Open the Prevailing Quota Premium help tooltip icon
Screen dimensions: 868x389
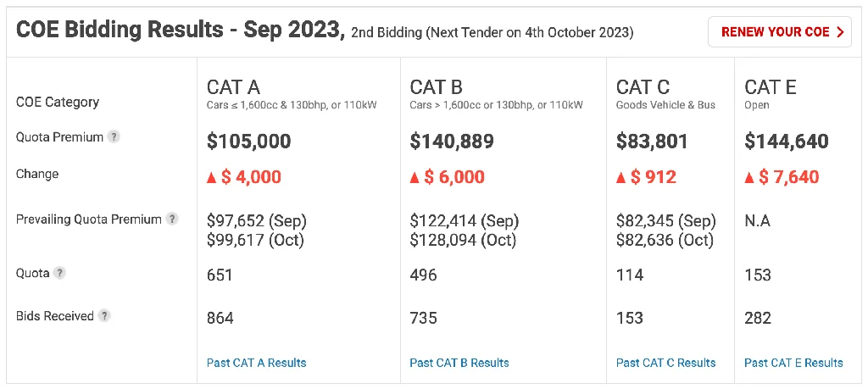tap(172, 220)
